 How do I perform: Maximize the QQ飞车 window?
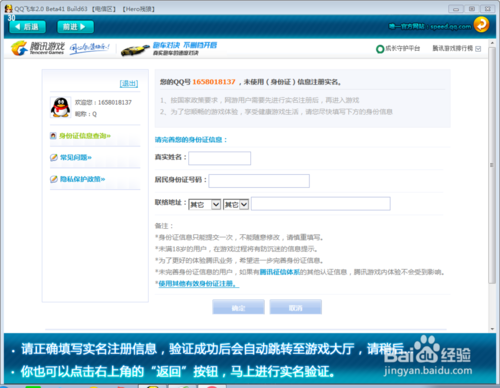[x=472, y=9]
